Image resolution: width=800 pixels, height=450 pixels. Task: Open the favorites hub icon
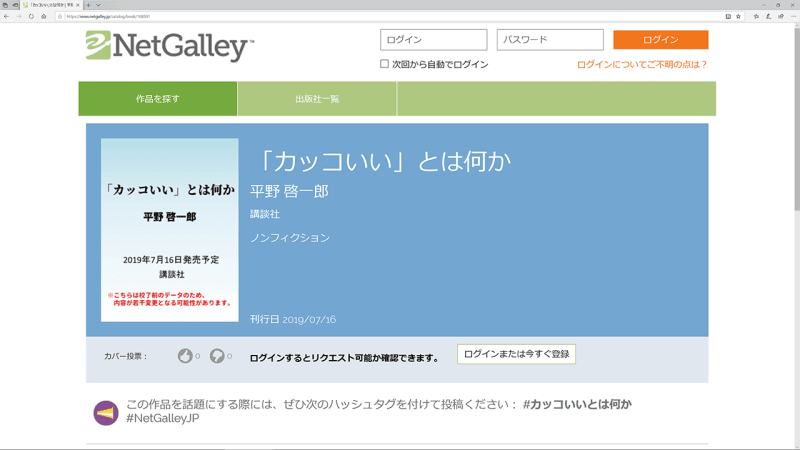click(x=756, y=16)
